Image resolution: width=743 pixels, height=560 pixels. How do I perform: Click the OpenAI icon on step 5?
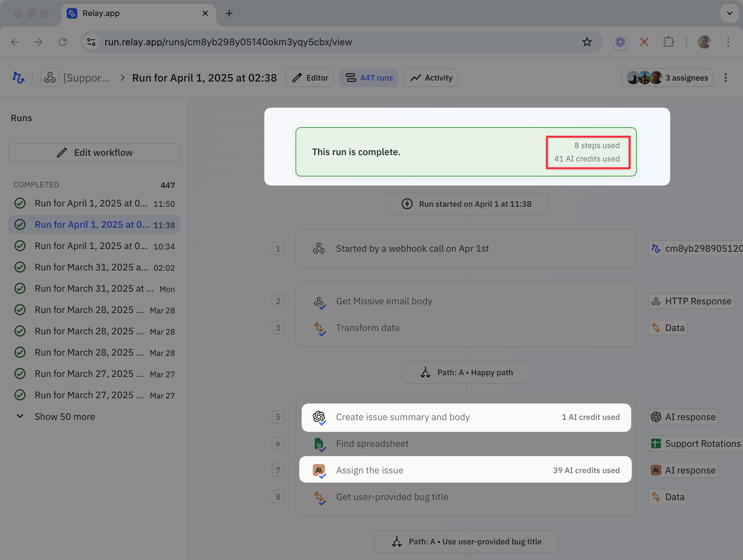pyautogui.click(x=319, y=417)
